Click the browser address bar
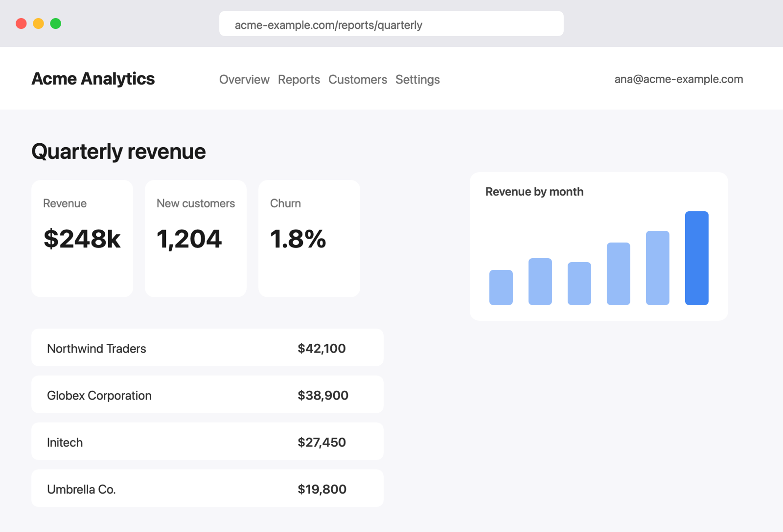This screenshot has height=532, width=783. pyautogui.click(x=391, y=23)
